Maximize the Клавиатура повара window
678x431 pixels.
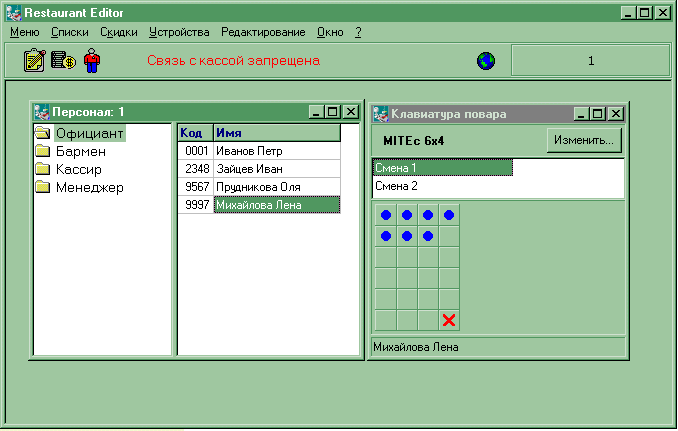coord(598,114)
